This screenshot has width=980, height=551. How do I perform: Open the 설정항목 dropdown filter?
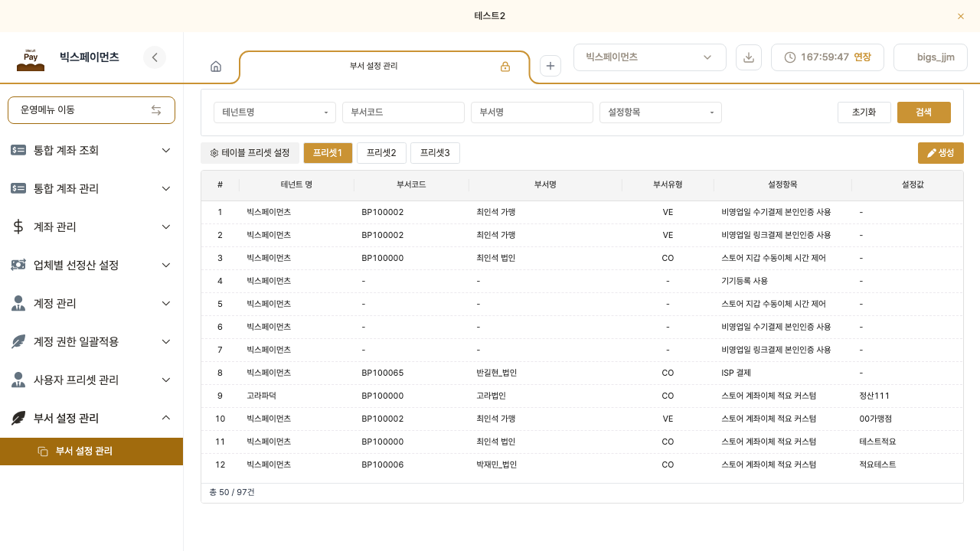[661, 112]
